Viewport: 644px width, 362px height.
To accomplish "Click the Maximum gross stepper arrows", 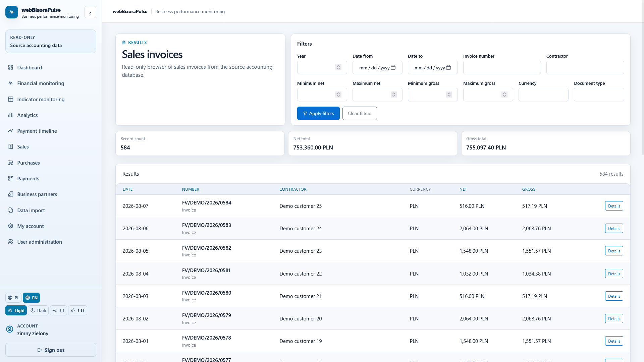I will (504, 95).
